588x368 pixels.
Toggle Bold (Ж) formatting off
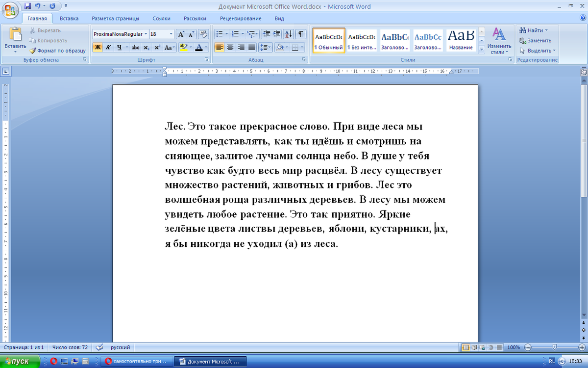[x=98, y=48]
